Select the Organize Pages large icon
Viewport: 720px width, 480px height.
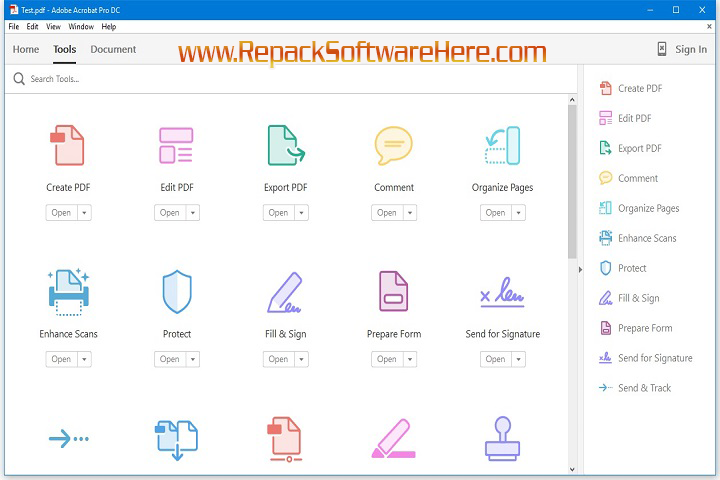coord(503,146)
